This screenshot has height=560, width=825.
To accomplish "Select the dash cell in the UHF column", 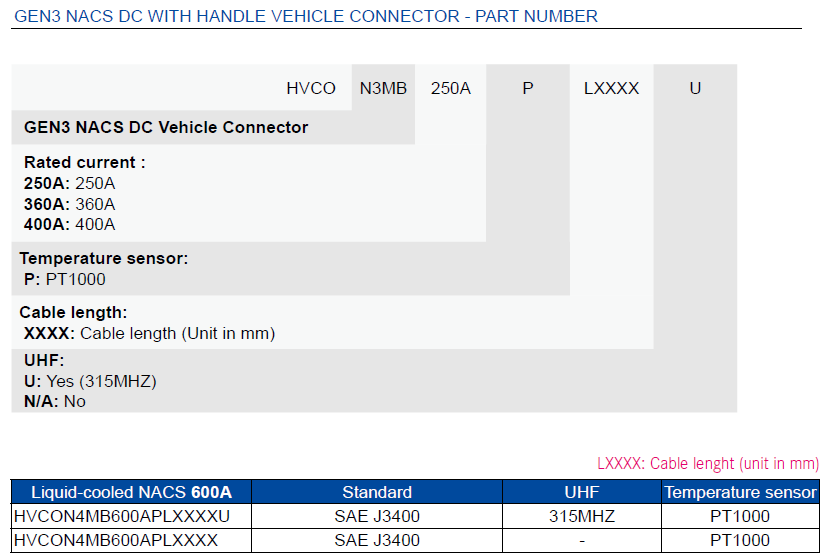I will pos(581,540).
